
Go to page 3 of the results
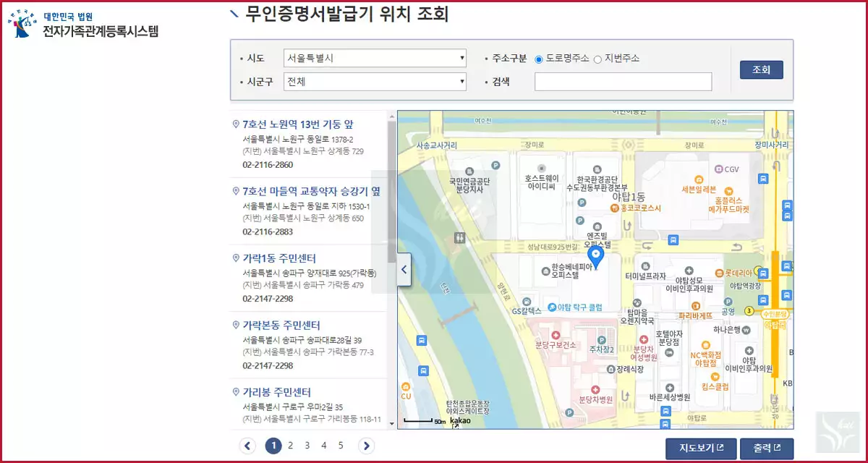(307, 446)
